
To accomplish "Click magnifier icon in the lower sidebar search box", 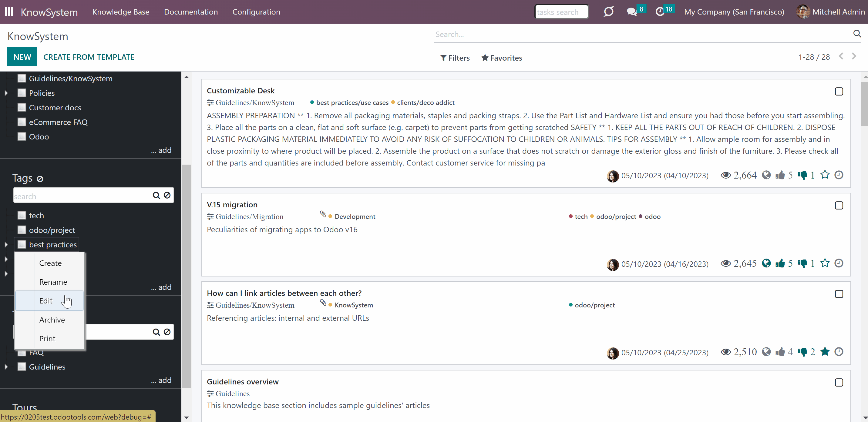I will (x=156, y=332).
